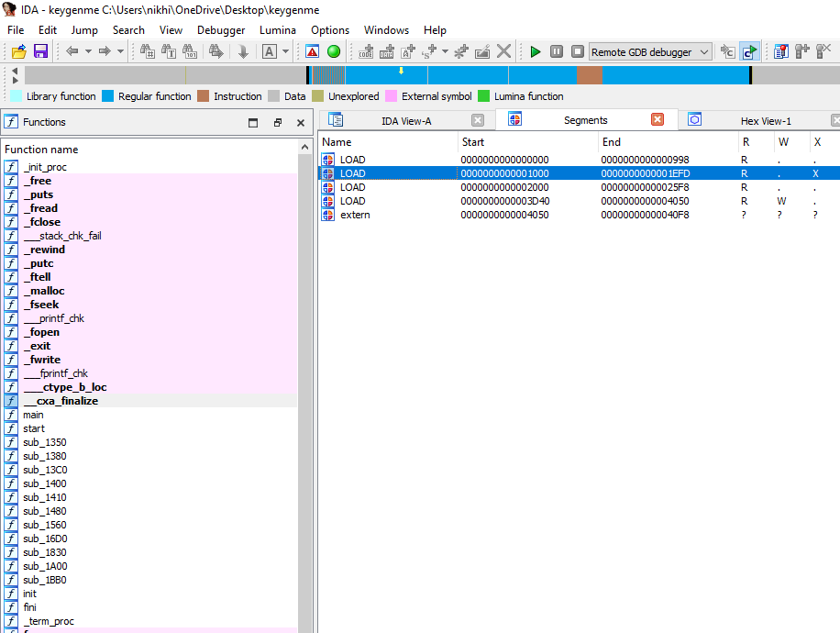This screenshot has width=840, height=633.
Task: Click the create string A-plus icon
Action: 408,51
